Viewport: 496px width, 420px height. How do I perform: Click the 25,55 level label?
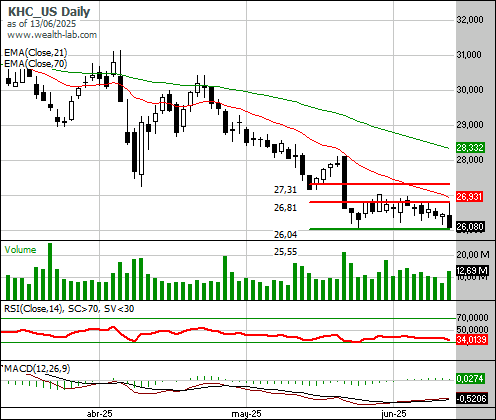[x=285, y=252]
